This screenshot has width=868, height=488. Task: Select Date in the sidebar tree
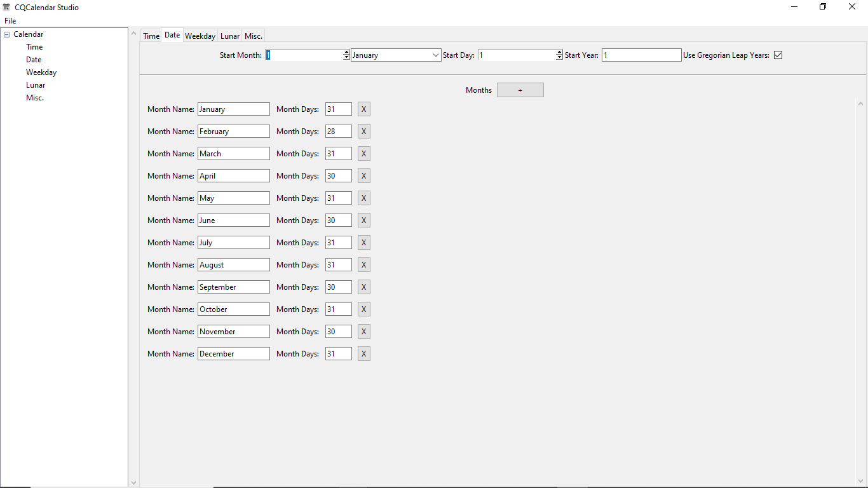click(34, 60)
